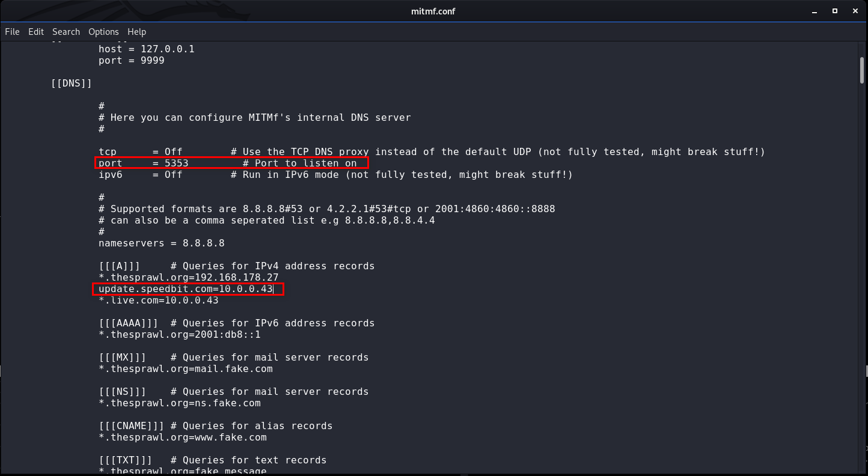
Task: Close the mitmf.conf window
Action: click(x=853, y=11)
